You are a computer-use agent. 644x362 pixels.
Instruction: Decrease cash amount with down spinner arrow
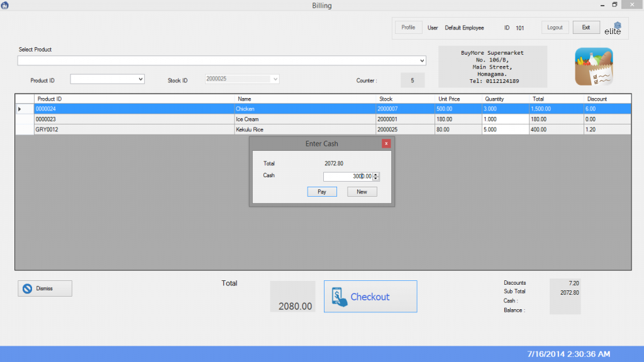[376, 179]
